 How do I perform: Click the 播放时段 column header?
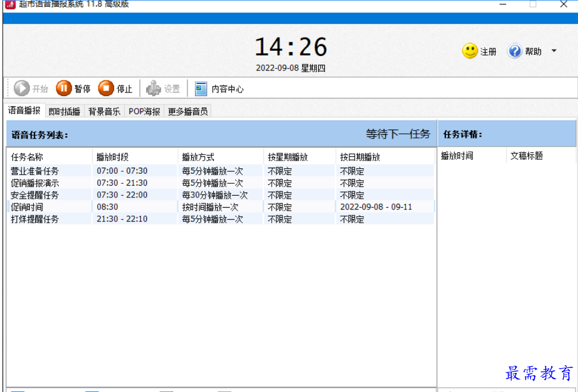coord(112,157)
